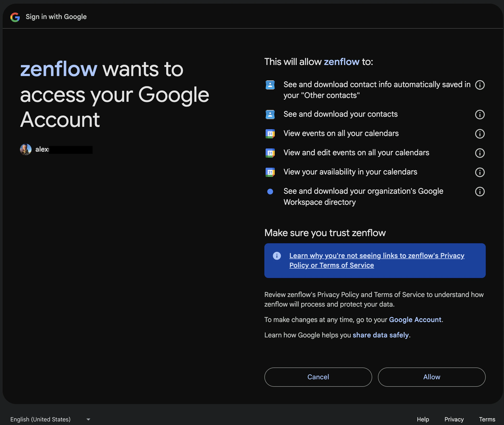Image resolution: width=504 pixels, height=425 pixels.
Task: Click info icon in blue Privacy Policy notice
Action: [277, 256]
